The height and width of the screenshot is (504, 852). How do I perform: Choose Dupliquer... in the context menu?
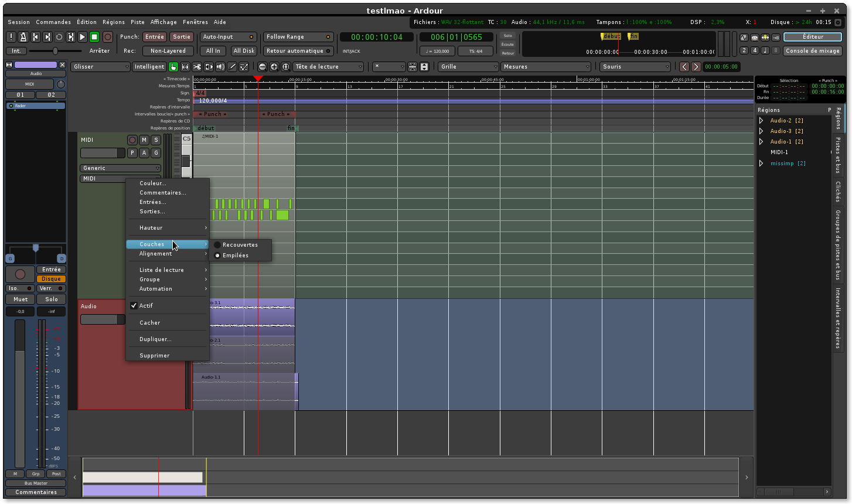tap(155, 339)
